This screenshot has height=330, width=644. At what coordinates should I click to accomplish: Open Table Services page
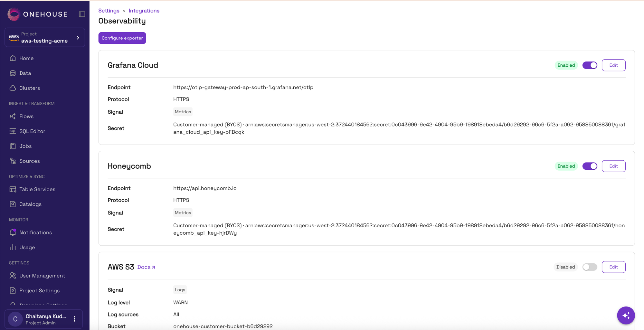point(37,189)
